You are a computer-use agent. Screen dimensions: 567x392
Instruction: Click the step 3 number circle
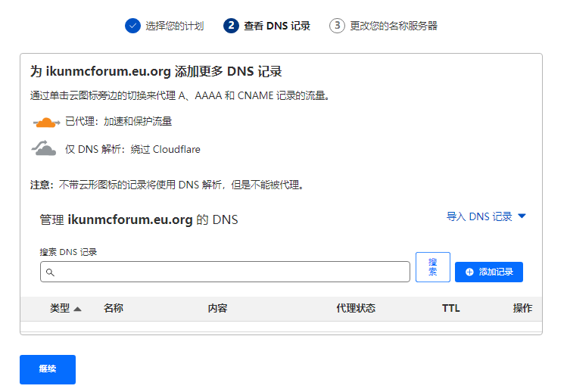pyautogui.click(x=337, y=26)
